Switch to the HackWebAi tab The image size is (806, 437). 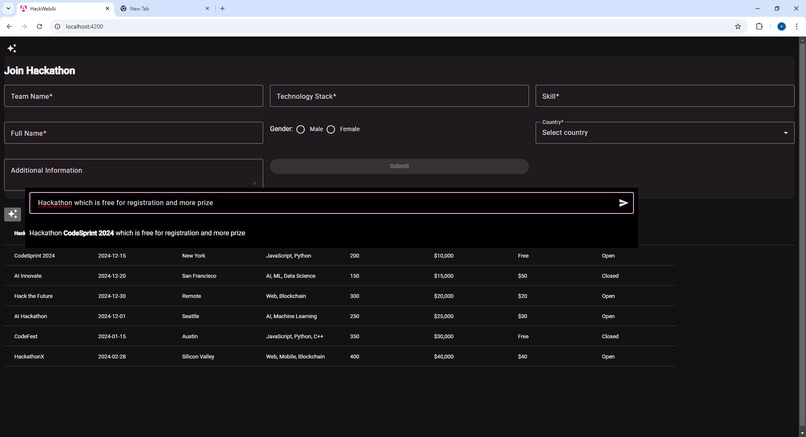(65, 9)
